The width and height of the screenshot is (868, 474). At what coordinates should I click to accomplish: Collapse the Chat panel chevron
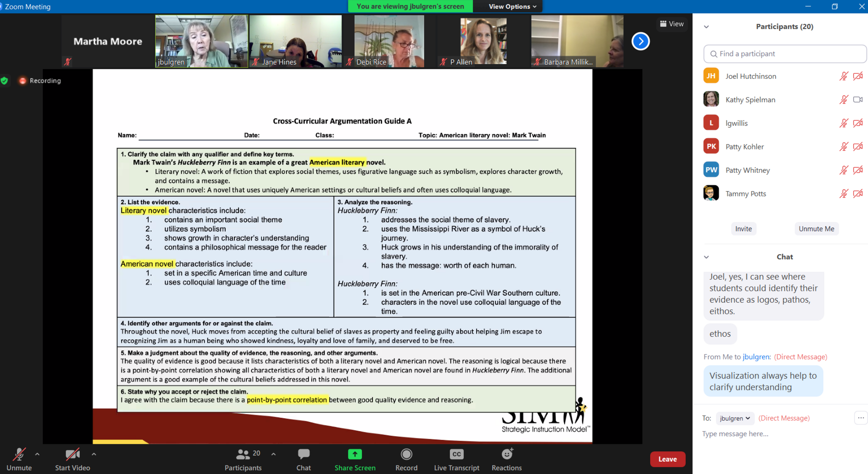[707, 257]
